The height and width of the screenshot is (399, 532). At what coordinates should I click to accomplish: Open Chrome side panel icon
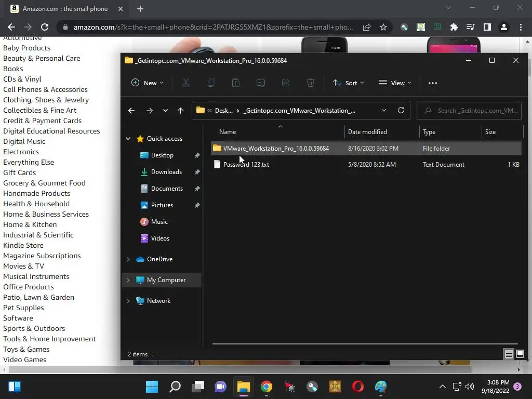click(487, 27)
